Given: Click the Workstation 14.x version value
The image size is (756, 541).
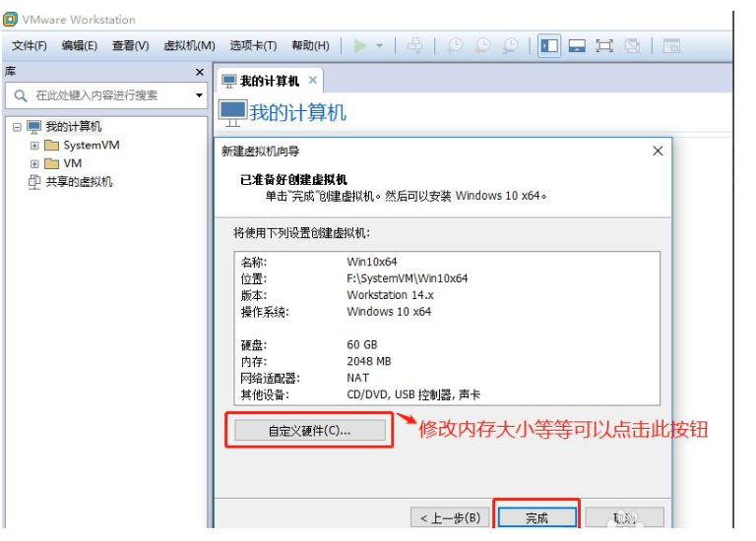Looking at the screenshot, I should tap(390, 295).
